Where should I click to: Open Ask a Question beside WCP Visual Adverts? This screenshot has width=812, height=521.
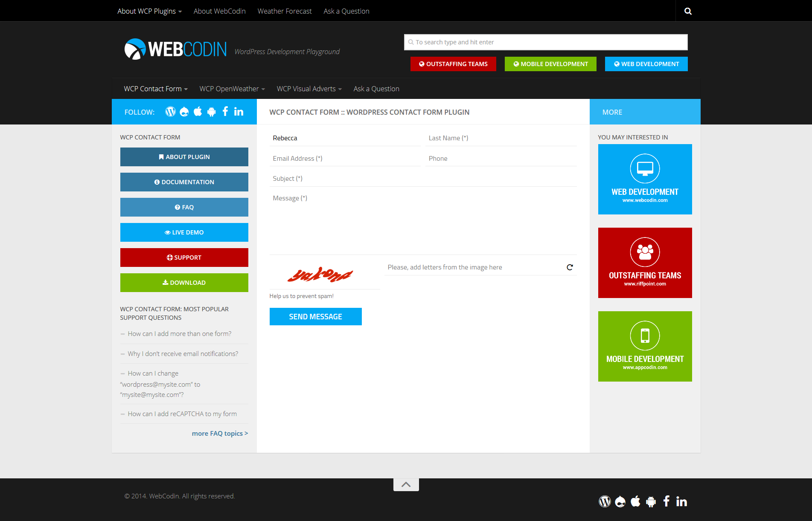coord(376,89)
